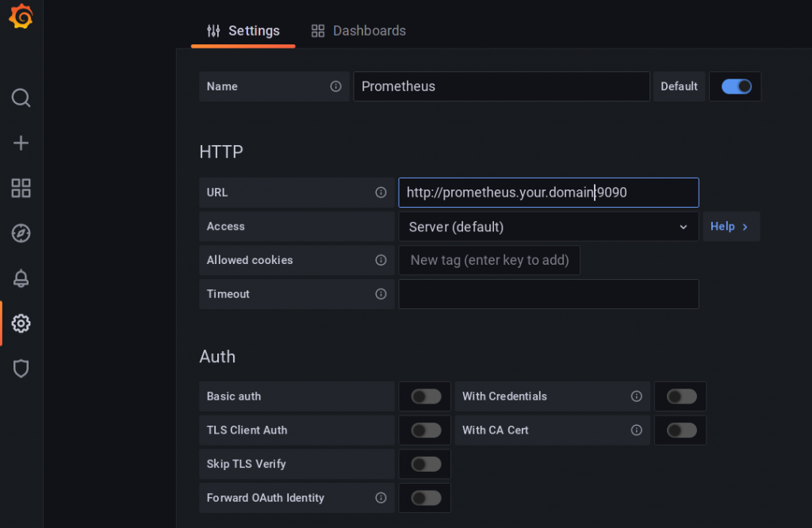Click the HTTP section heading
The image size is (812, 528).
[221, 151]
